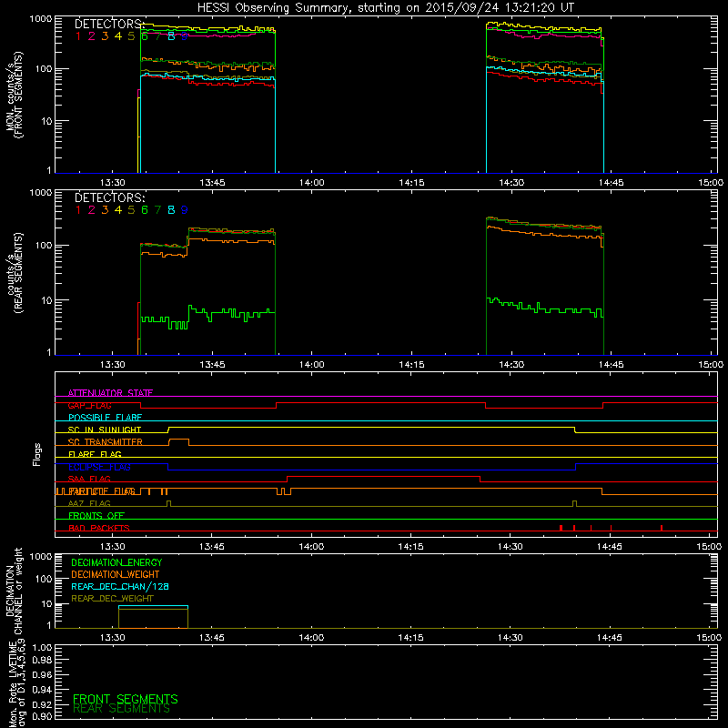
Task: Select the GAP_FLAG label
Action: (x=89, y=405)
